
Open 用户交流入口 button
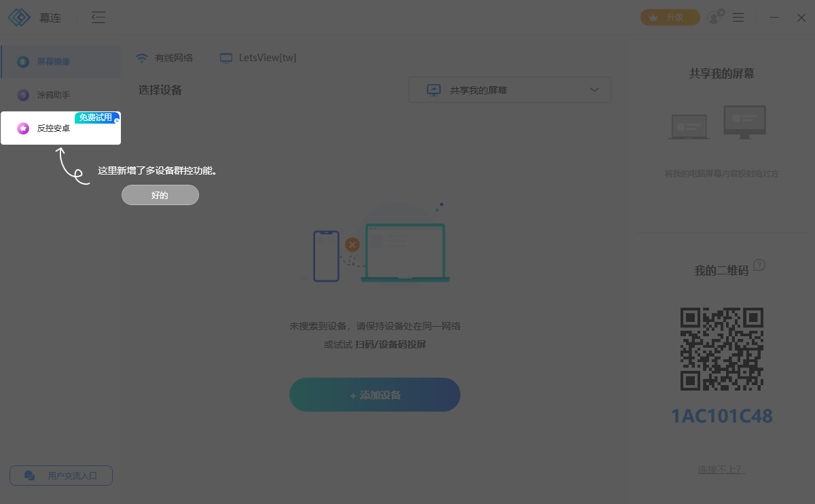pos(61,475)
